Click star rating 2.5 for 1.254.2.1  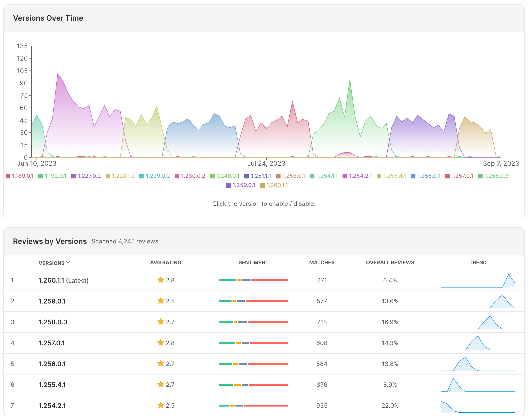pyautogui.click(x=166, y=405)
